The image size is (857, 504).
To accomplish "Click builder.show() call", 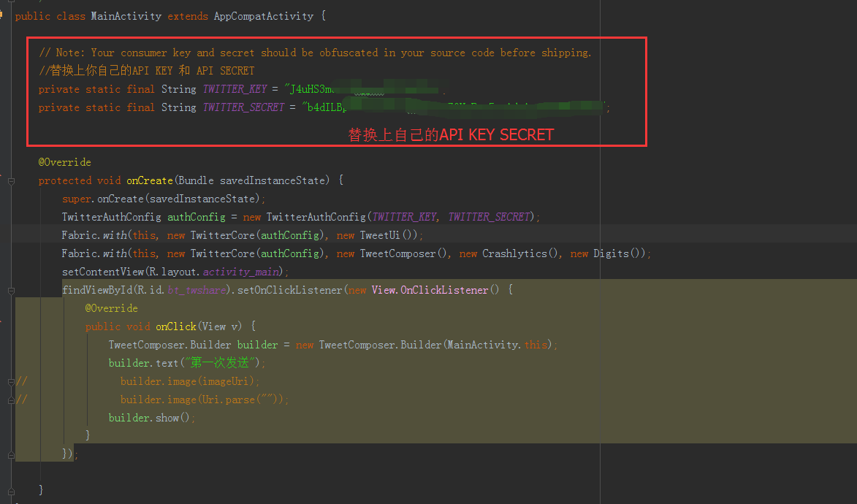I will (x=151, y=419).
